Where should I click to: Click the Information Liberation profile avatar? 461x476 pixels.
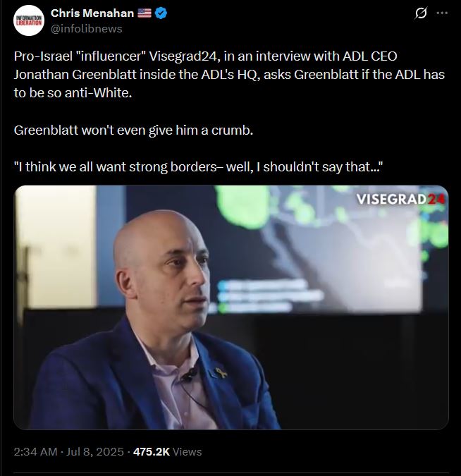tap(29, 20)
